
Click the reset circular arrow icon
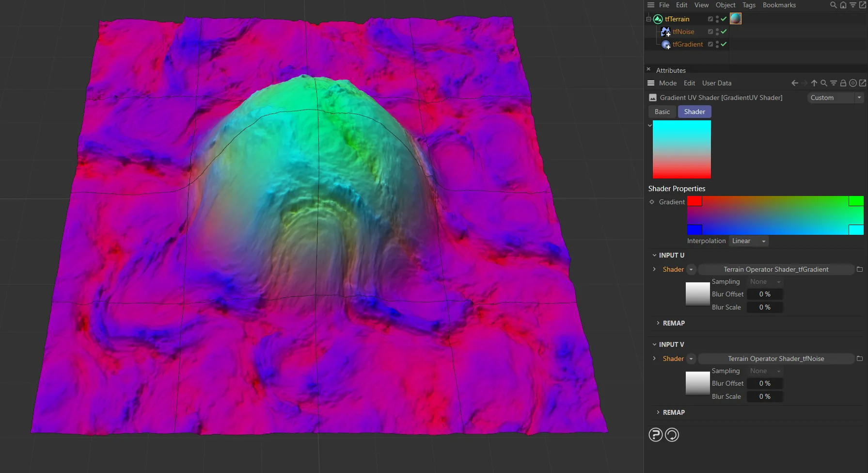coord(672,435)
